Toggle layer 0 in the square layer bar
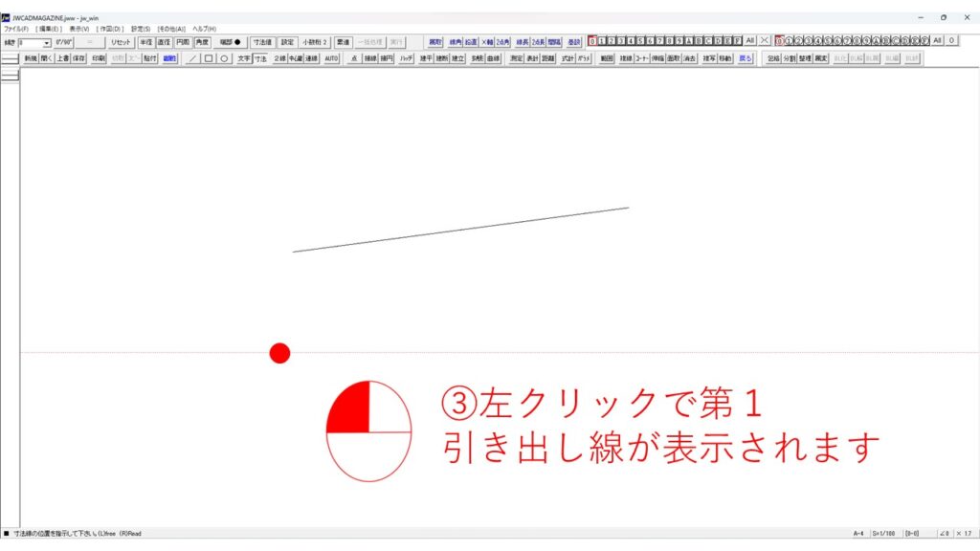Viewport: 980px width, 551px height. tap(592, 41)
